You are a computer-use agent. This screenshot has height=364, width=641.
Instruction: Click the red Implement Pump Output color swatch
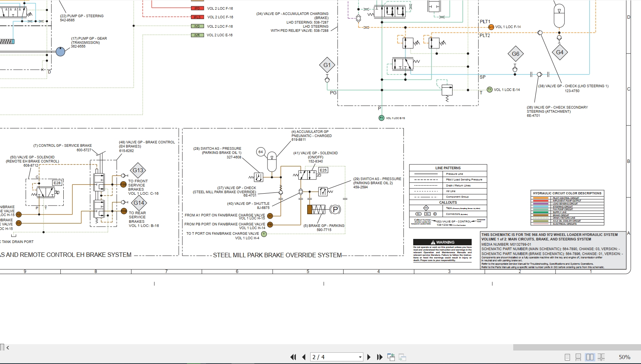click(x=541, y=201)
